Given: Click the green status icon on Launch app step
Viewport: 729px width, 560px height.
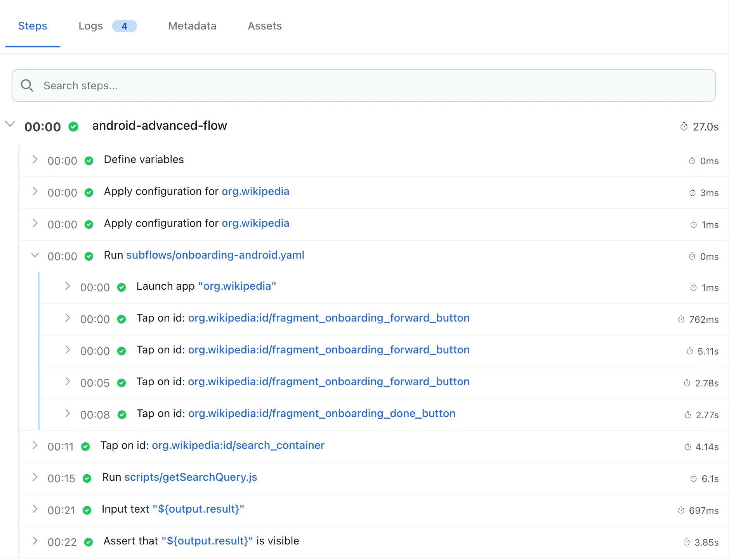Looking at the screenshot, I should point(122,287).
